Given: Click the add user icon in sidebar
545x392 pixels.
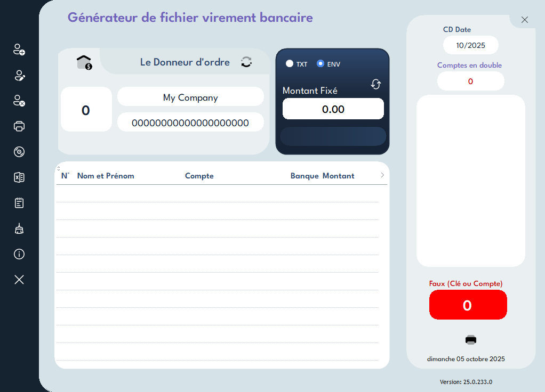Looking at the screenshot, I should point(19,50).
